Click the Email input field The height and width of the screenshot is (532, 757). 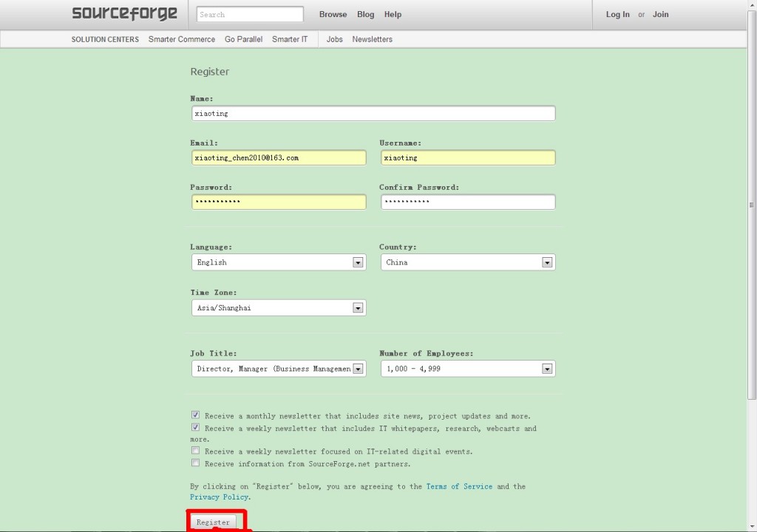click(x=279, y=158)
